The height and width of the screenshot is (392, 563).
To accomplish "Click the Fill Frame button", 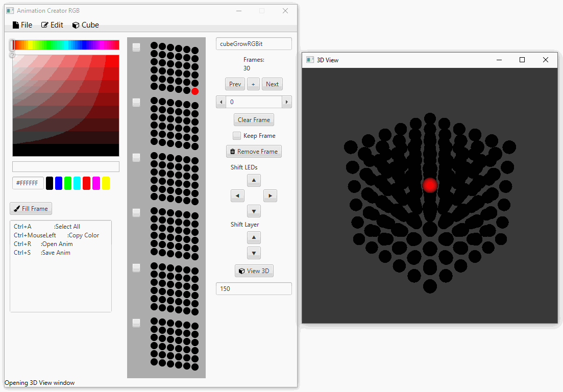I will coord(31,209).
